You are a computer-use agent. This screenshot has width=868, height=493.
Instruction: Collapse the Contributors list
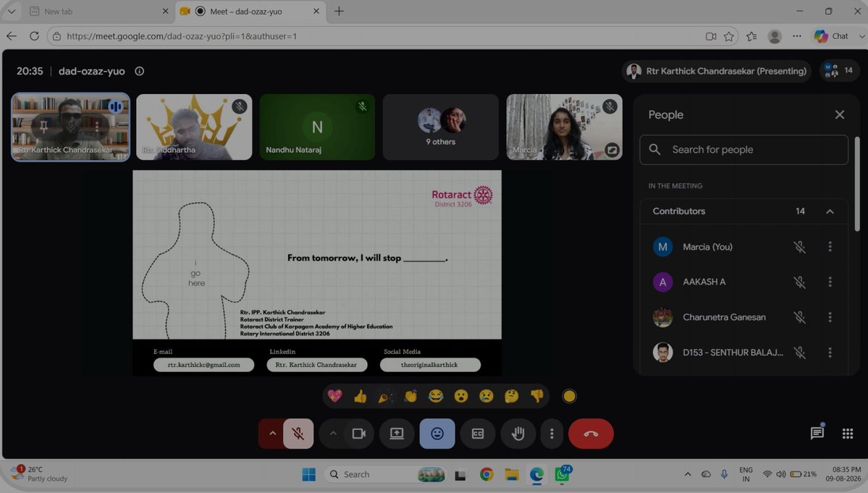click(x=830, y=211)
